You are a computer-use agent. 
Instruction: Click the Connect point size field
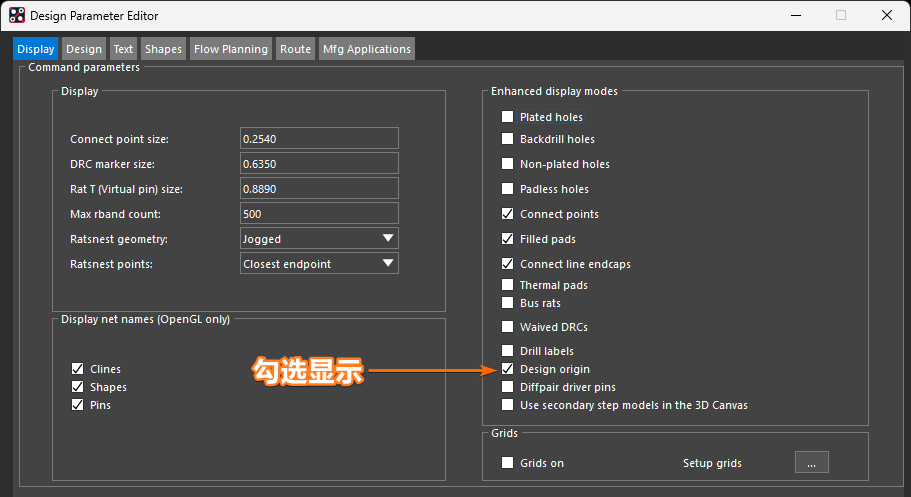tap(319, 138)
